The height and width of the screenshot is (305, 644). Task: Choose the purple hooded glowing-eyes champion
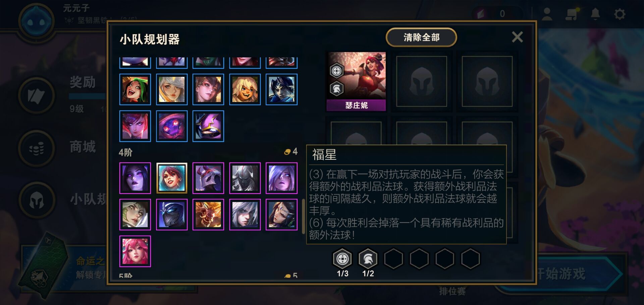172,126
